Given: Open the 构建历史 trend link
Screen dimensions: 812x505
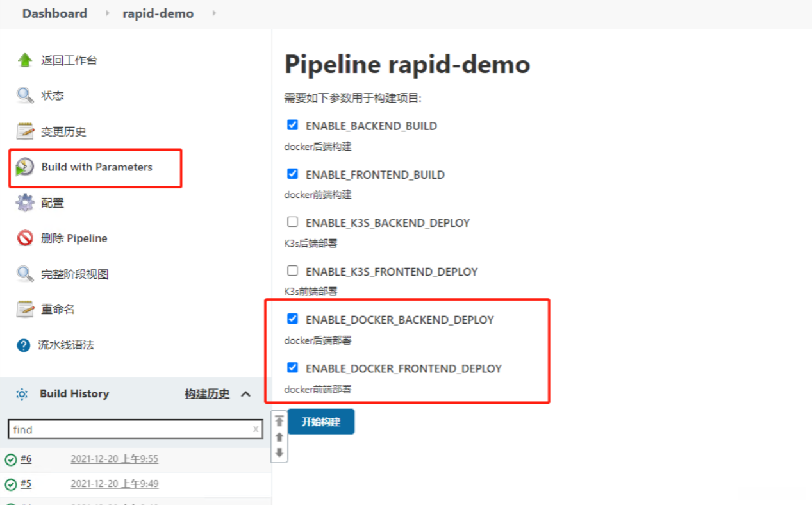Looking at the screenshot, I should coord(206,394).
